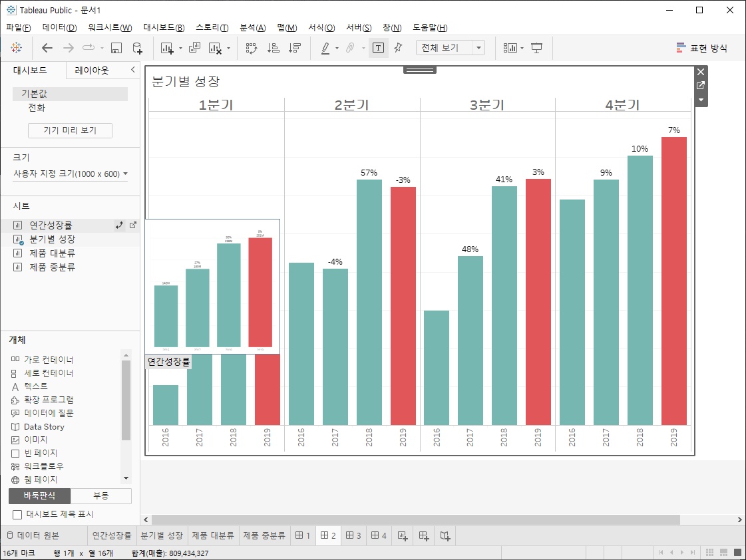Open the 서식 menu
Image resolution: width=746 pixels, height=560 pixels.
(x=321, y=27)
